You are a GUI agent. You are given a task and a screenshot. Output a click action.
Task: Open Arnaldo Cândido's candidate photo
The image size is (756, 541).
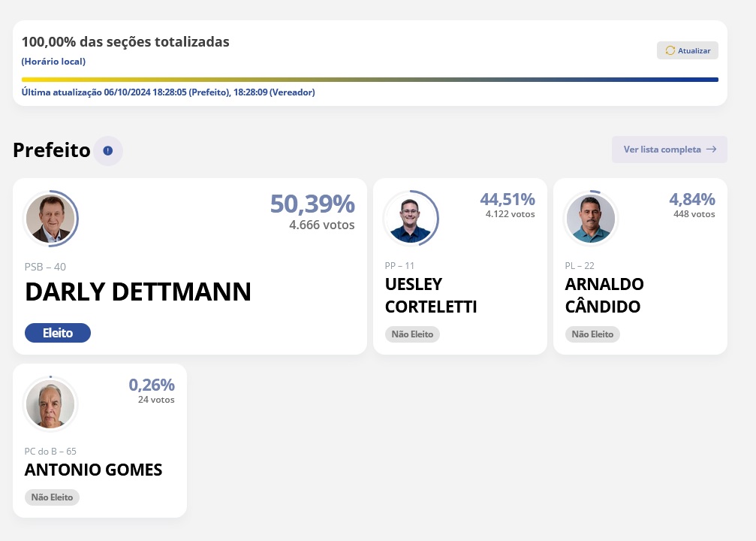pos(591,219)
